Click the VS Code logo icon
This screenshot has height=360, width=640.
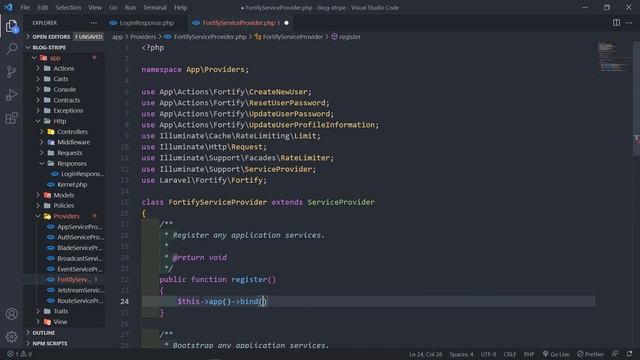point(9,7)
